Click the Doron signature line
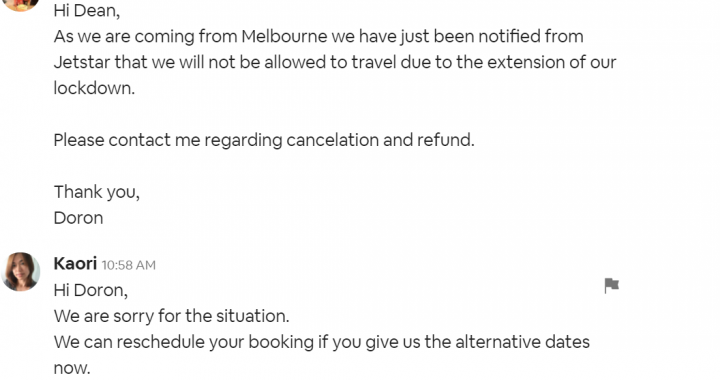Viewport: 720px width, 380px height. (x=79, y=218)
